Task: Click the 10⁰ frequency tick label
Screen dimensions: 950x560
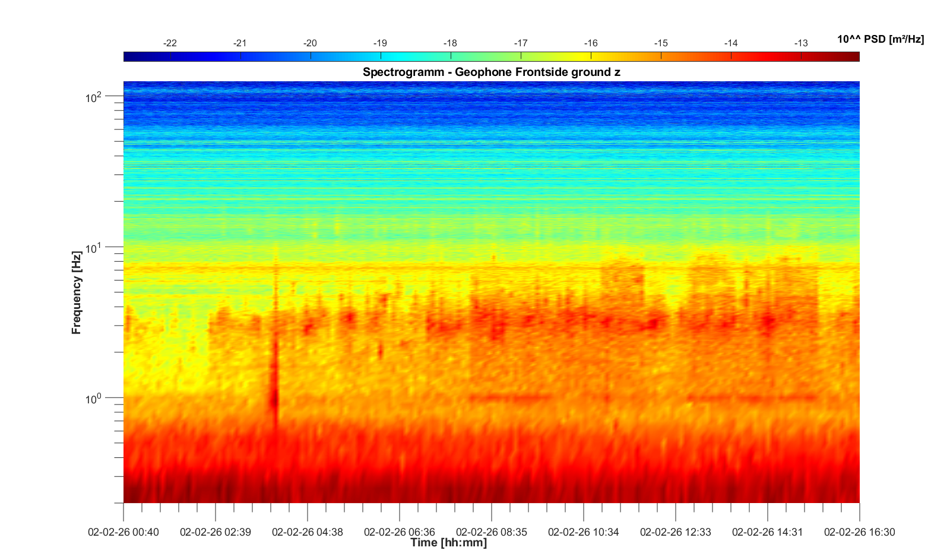Action: pyautogui.click(x=94, y=399)
